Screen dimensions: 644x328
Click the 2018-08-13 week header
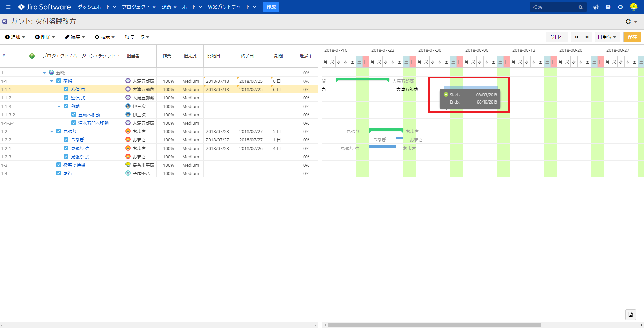[534, 50]
